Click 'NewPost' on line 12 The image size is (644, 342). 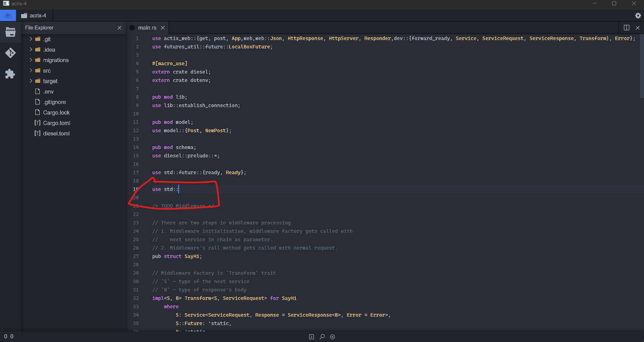(x=215, y=130)
